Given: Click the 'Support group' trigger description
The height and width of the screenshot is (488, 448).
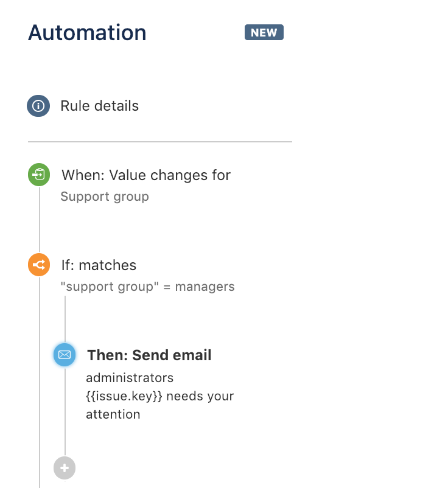Looking at the screenshot, I should point(104,197).
